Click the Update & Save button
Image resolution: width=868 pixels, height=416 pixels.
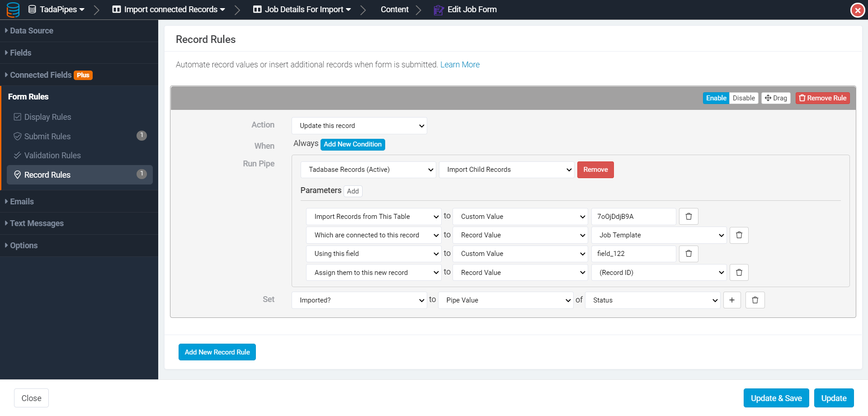pyautogui.click(x=776, y=398)
